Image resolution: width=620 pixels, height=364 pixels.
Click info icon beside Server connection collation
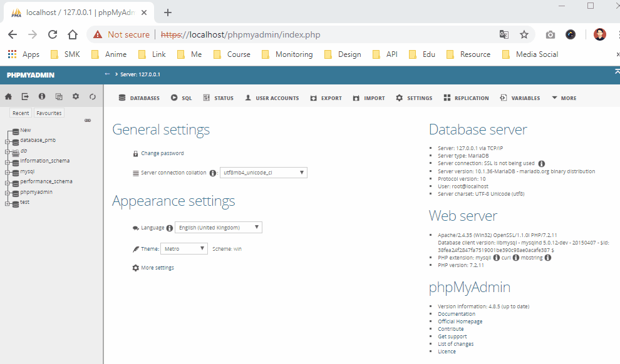click(213, 173)
